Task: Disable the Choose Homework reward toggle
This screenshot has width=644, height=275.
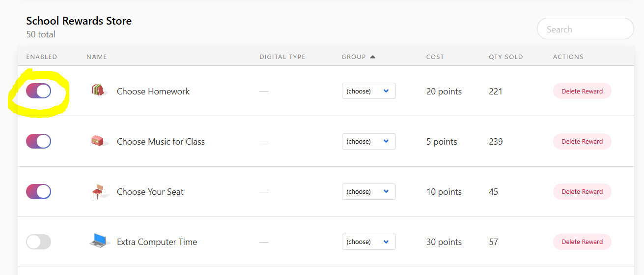Action: (39, 91)
